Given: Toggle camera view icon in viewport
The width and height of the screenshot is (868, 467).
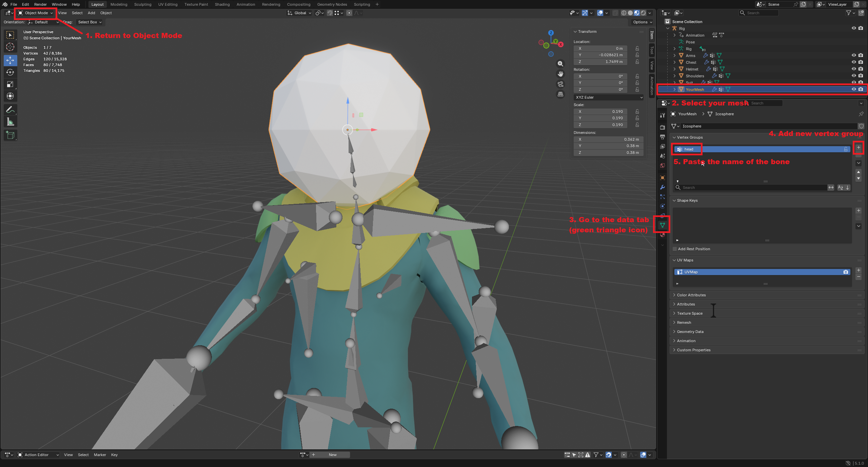Looking at the screenshot, I should point(560,84).
